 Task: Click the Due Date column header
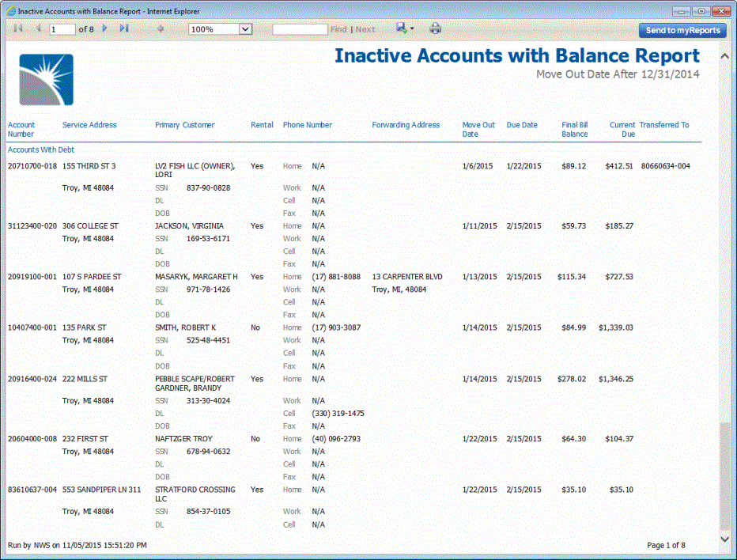[522, 125]
